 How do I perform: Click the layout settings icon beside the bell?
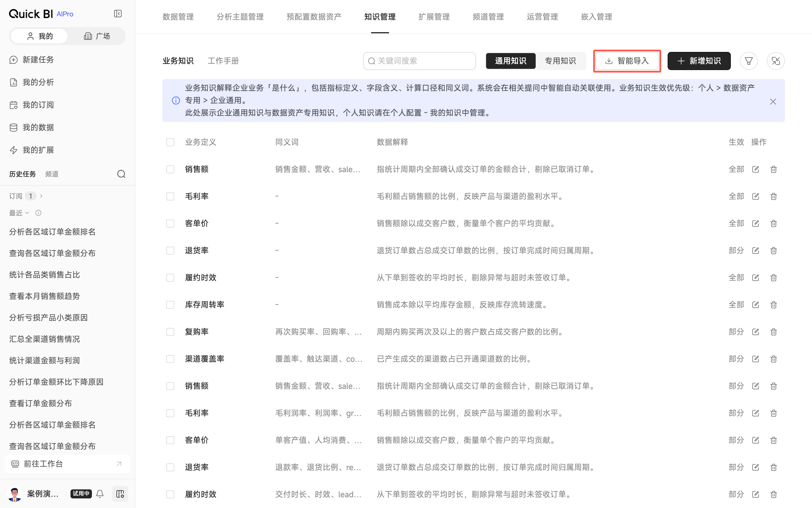pos(120,494)
